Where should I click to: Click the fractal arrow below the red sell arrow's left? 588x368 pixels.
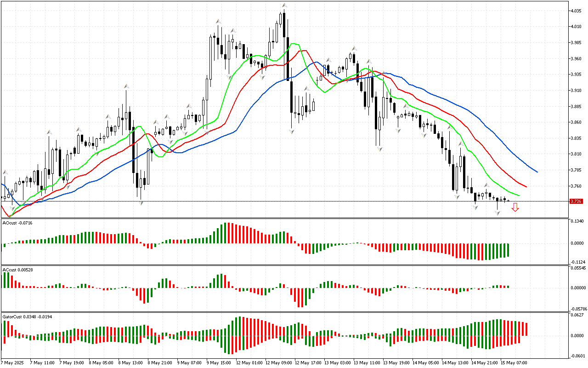pyautogui.click(x=498, y=213)
